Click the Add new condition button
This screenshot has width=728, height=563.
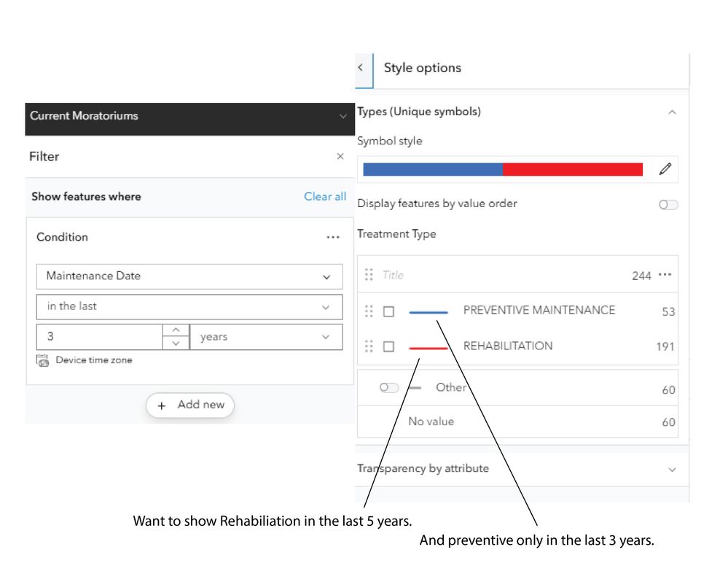190,405
